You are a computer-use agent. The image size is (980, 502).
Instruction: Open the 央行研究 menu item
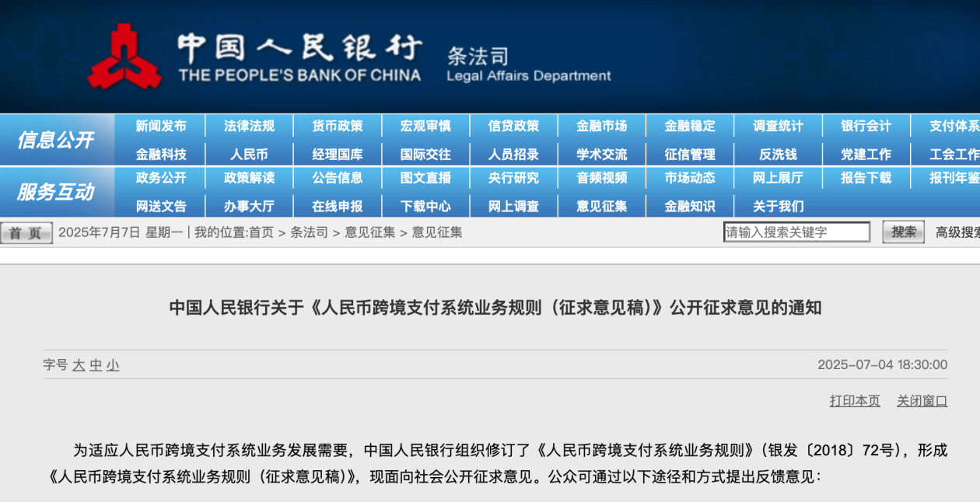513,178
